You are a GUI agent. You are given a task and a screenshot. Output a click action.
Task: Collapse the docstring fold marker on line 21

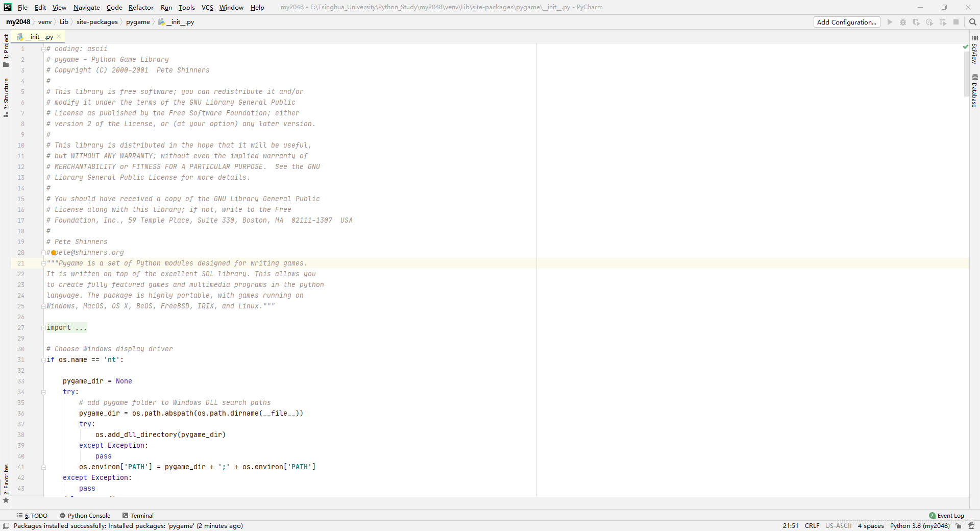(x=43, y=263)
